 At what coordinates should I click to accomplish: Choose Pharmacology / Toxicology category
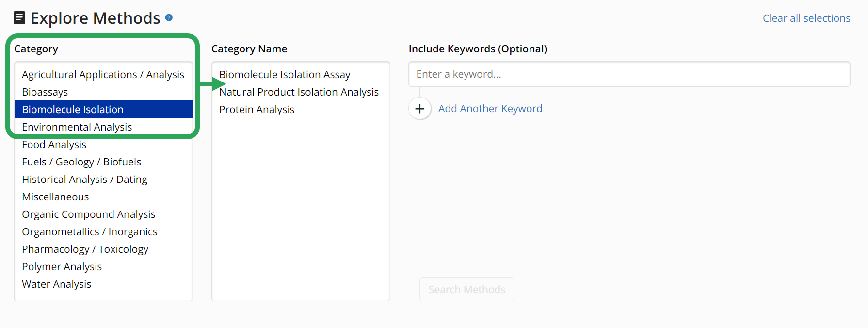(85, 249)
